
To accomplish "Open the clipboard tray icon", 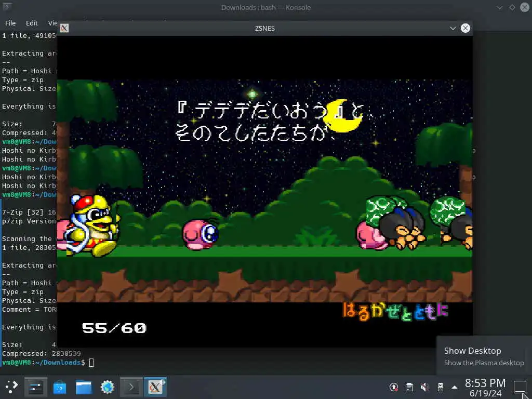I will (409, 387).
